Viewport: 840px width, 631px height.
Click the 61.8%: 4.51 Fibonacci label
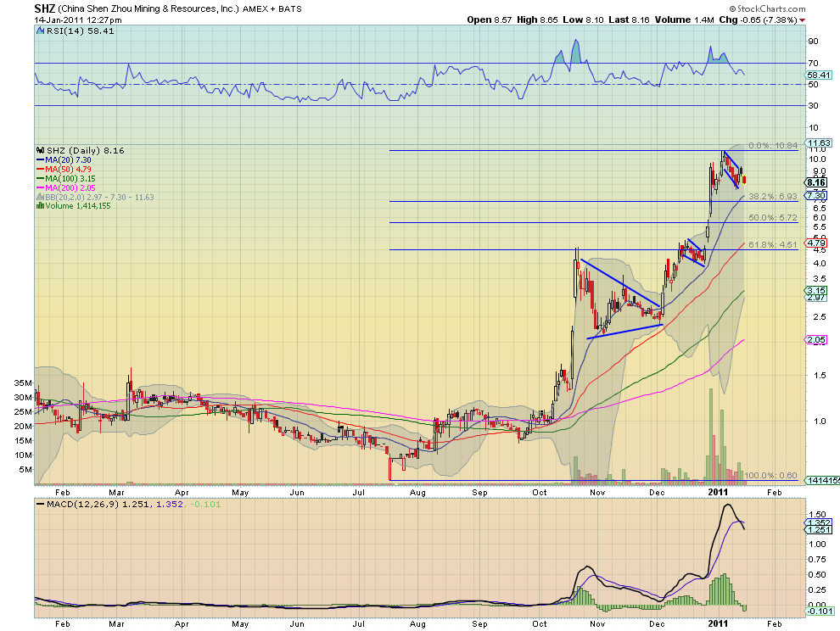pyautogui.click(x=773, y=245)
